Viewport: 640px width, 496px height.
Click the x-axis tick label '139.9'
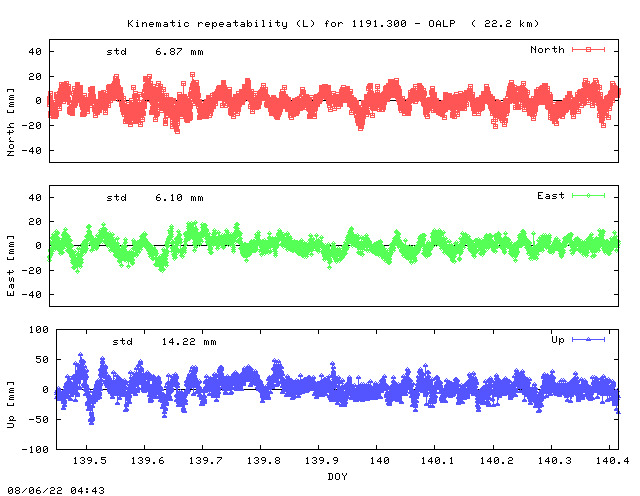pyautogui.click(x=322, y=461)
